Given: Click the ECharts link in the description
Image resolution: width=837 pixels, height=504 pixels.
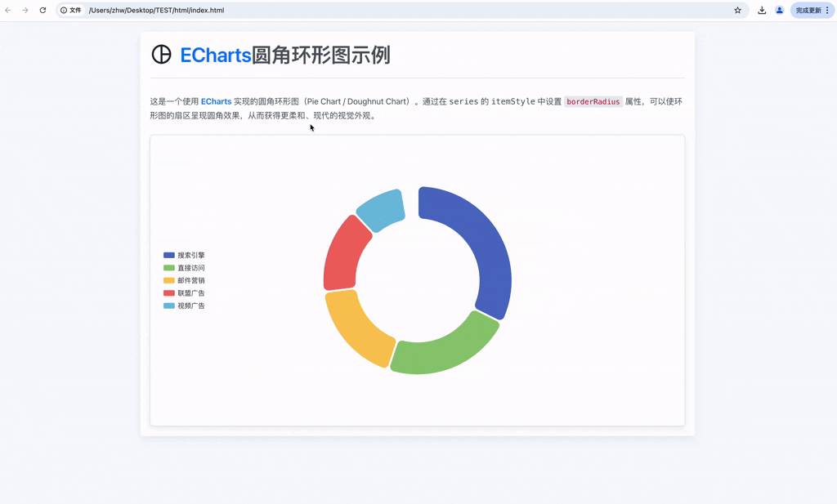Looking at the screenshot, I should [x=216, y=101].
